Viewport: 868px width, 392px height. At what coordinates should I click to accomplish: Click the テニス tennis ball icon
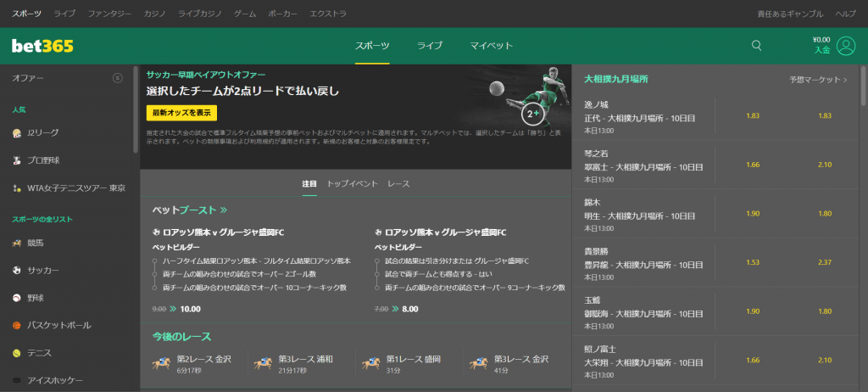[17, 353]
